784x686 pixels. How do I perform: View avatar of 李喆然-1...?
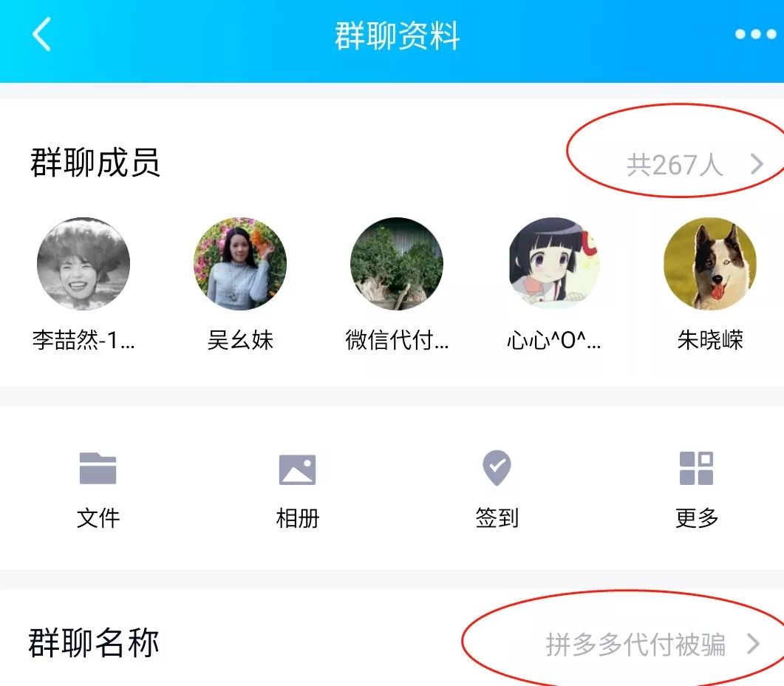pyautogui.click(x=83, y=264)
